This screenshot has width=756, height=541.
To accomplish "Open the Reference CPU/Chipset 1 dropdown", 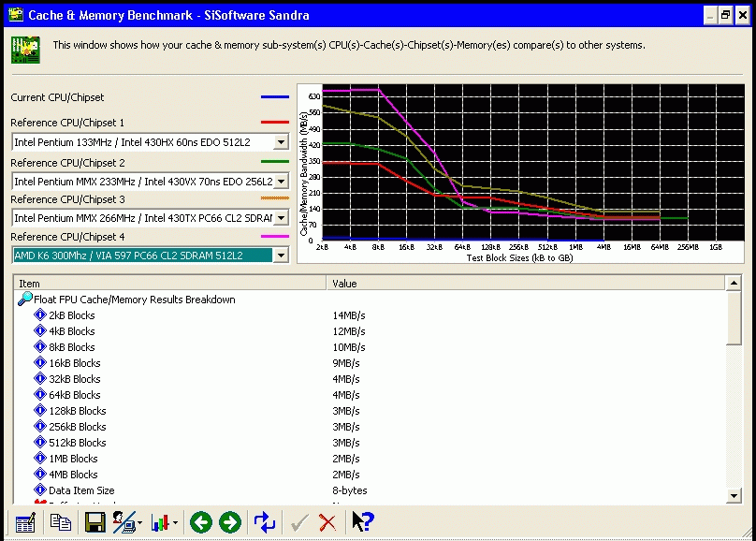I will point(280,142).
